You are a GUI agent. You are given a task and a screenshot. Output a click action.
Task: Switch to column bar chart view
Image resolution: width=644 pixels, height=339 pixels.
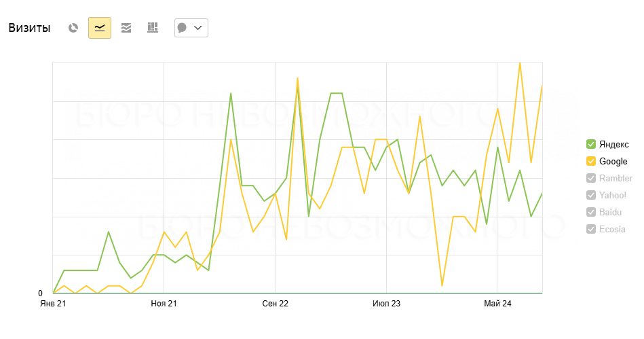tap(153, 28)
